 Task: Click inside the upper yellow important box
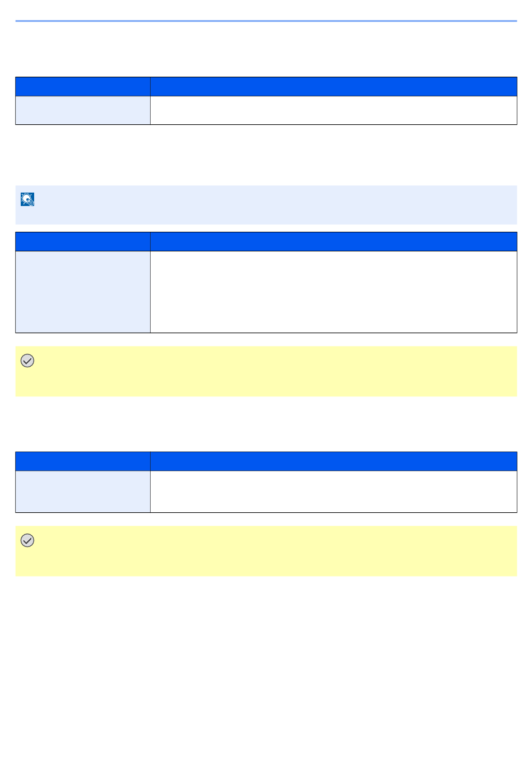coord(274,371)
